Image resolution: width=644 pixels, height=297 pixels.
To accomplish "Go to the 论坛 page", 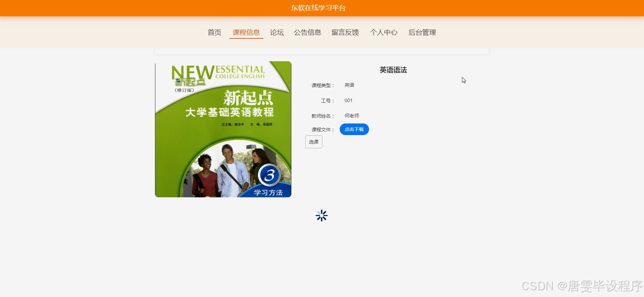I will coord(277,32).
